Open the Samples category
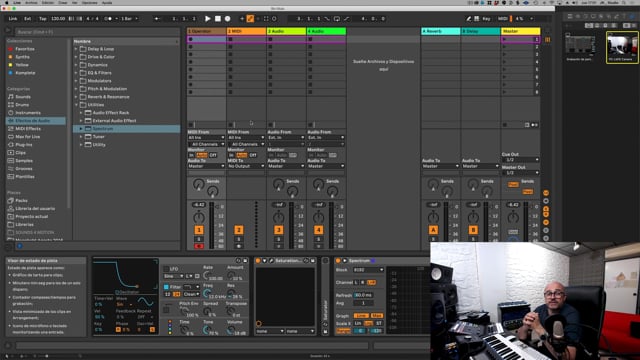This screenshot has height=360, width=640. click(24, 161)
